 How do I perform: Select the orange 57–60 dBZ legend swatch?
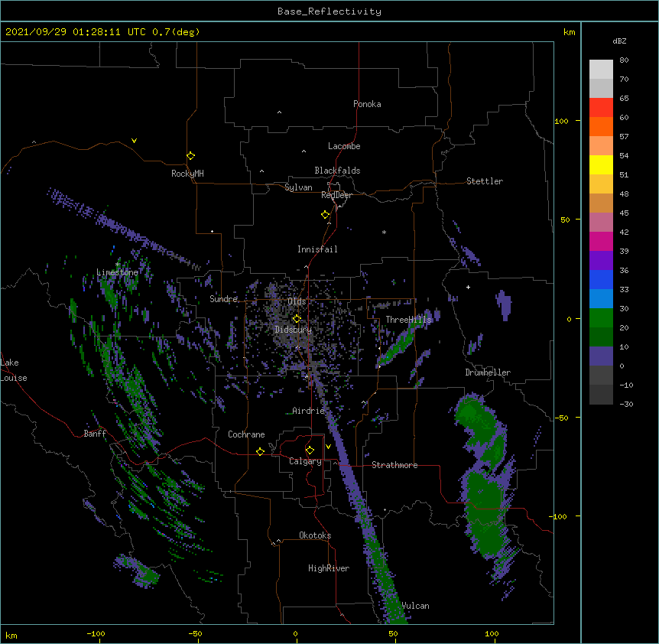601,126
